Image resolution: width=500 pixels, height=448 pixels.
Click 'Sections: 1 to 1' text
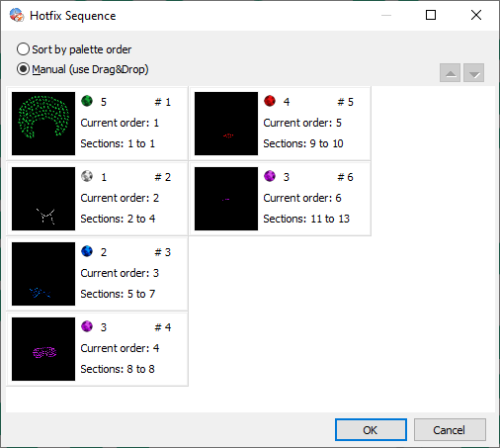click(x=118, y=143)
